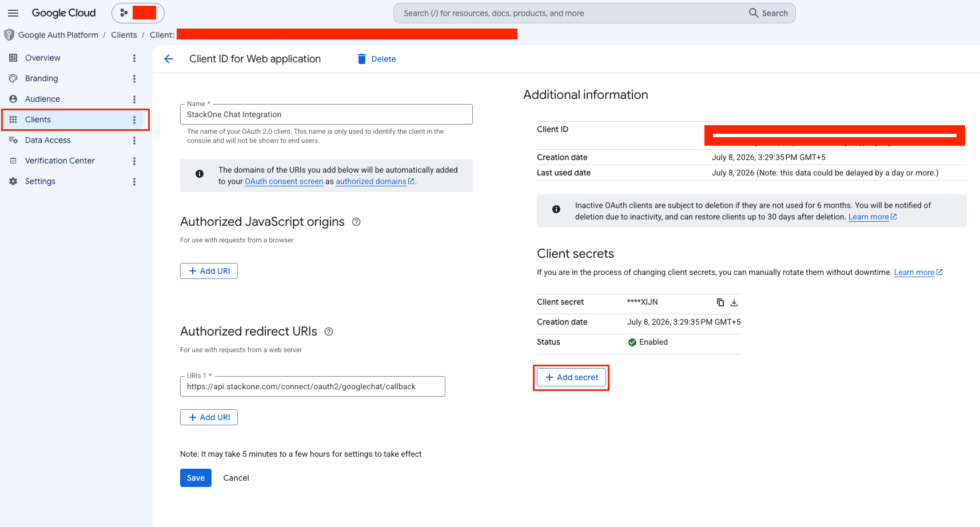Click the help icon beside Authorized JavaScript origins
This screenshot has height=527, width=980.
pos(356,222)
